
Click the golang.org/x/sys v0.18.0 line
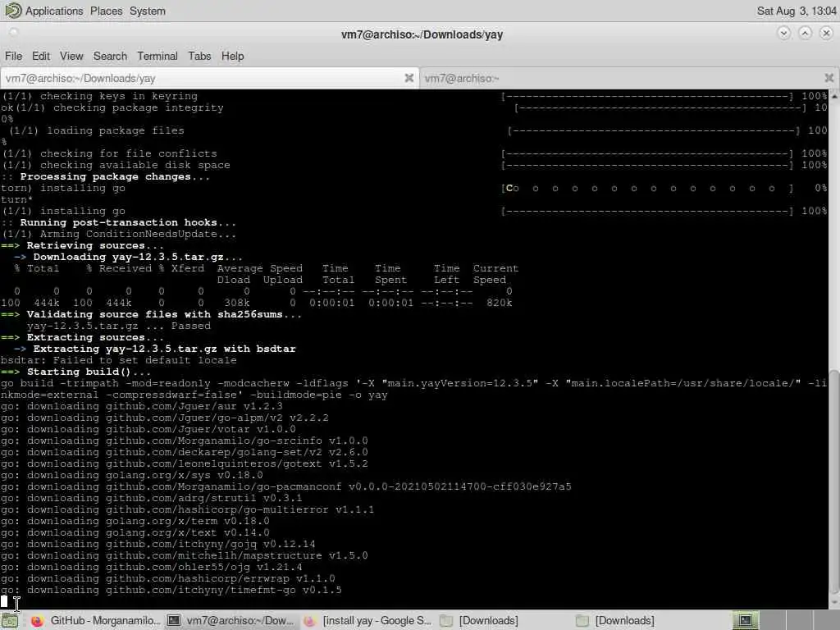coord(132,475)
